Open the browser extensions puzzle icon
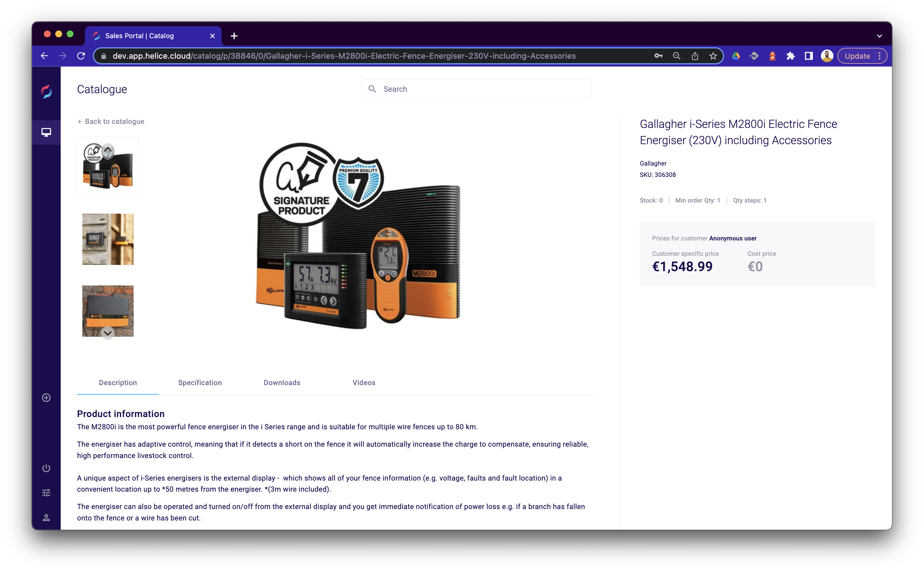 click(790, 56)
